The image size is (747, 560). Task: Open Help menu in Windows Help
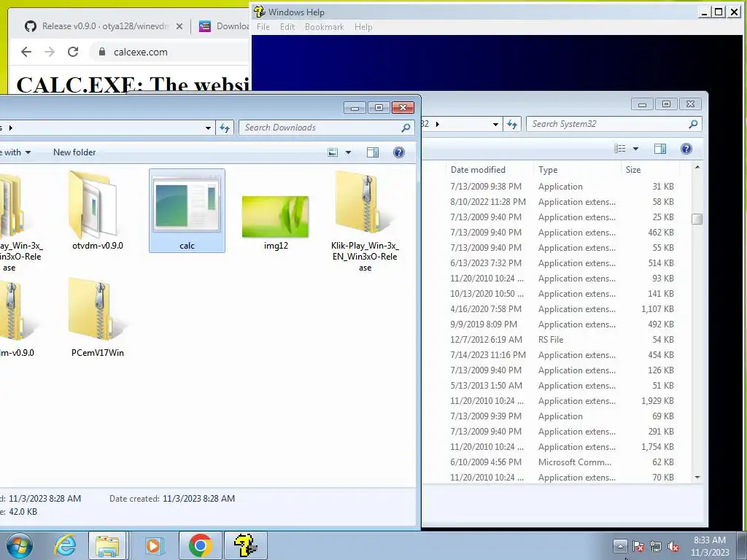pos(363,27)
